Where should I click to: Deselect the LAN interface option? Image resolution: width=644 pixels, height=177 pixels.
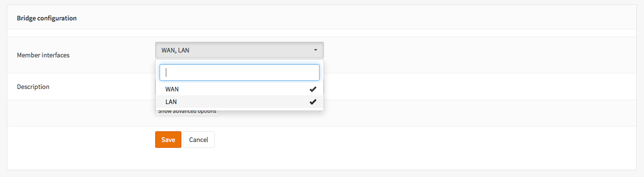coord(240,102)
